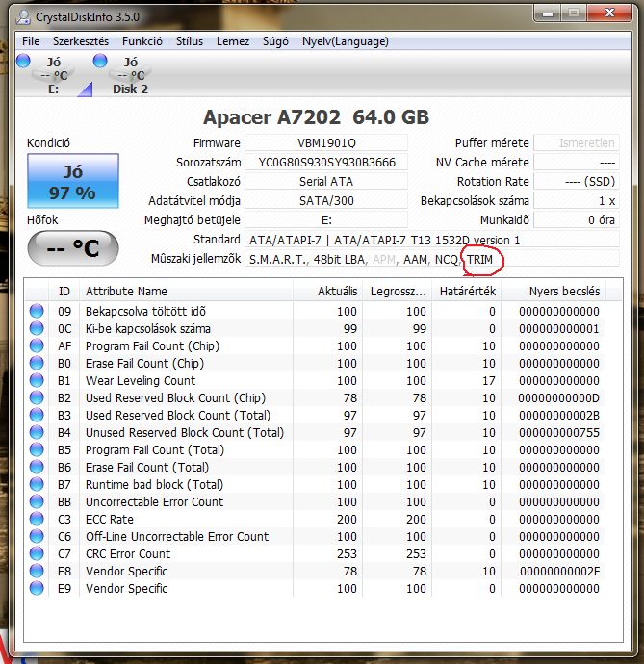The image size is (644, 664).
Task: Click status orb for Uncorrectable Error Count
Action: [37, 501]
